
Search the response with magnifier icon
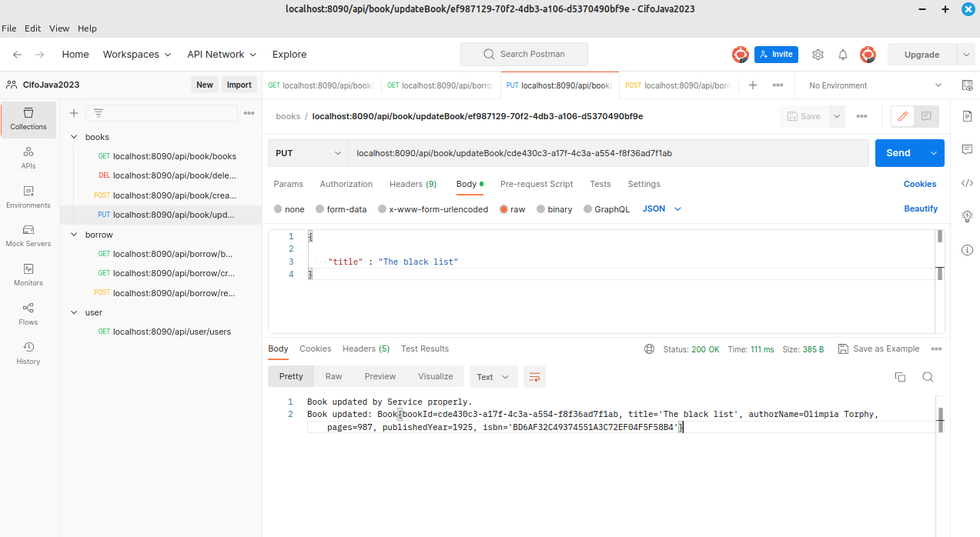tap(928, 377)
